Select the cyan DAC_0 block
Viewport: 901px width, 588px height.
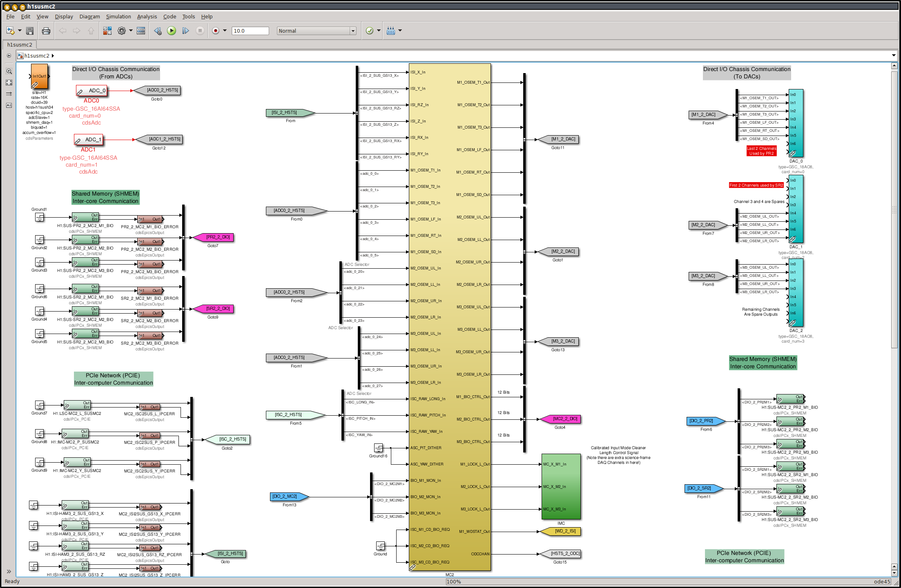click(796, 123)
